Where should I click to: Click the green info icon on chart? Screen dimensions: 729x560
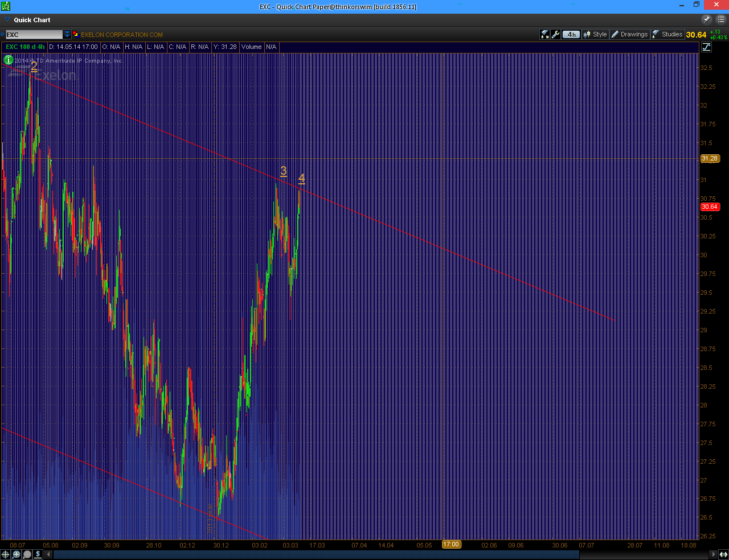pyautogui.click(x=8, y=60)
